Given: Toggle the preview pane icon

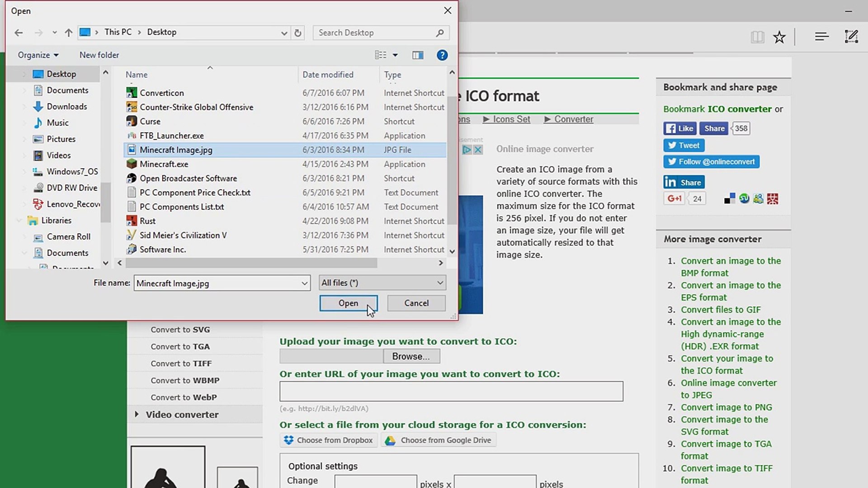Looking at the screenshot, I should [418, 55].
